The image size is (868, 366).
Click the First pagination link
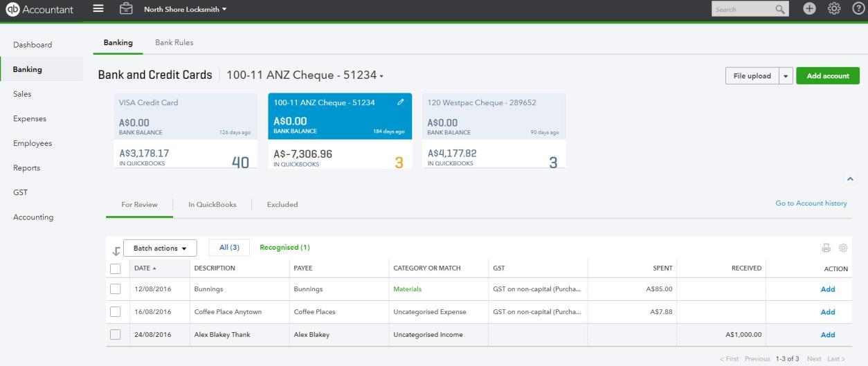pos(730,359)
